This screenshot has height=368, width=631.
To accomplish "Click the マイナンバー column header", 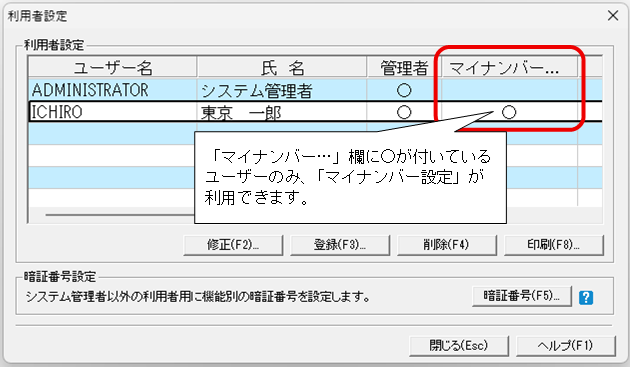I will pyautogui.click(x=509, y=67).
